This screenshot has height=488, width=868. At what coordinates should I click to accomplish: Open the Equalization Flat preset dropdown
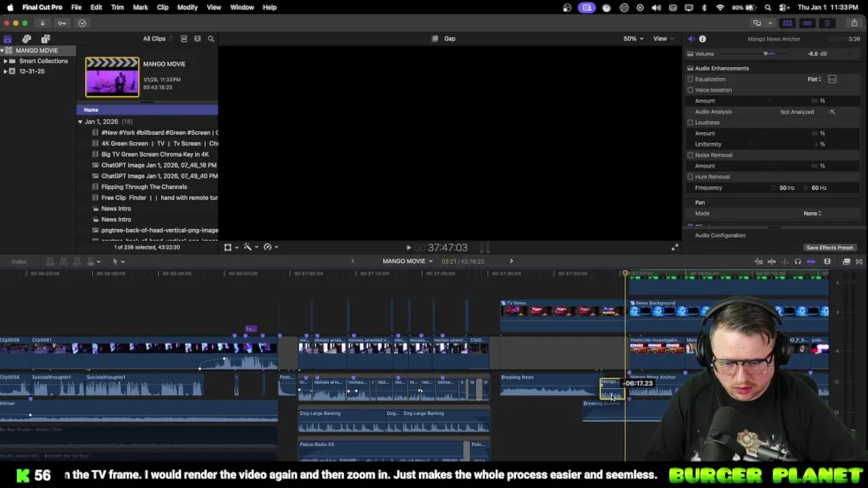click(x=814, y=79)
